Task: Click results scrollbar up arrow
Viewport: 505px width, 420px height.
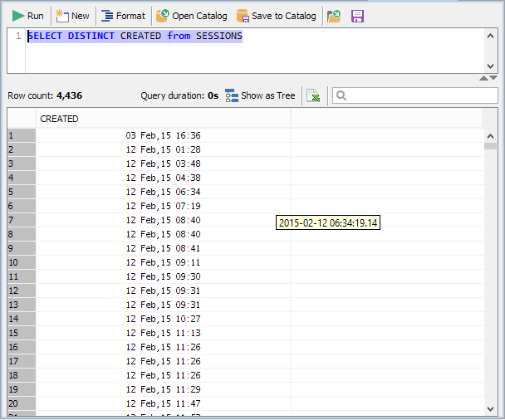Action: [491, 136]
